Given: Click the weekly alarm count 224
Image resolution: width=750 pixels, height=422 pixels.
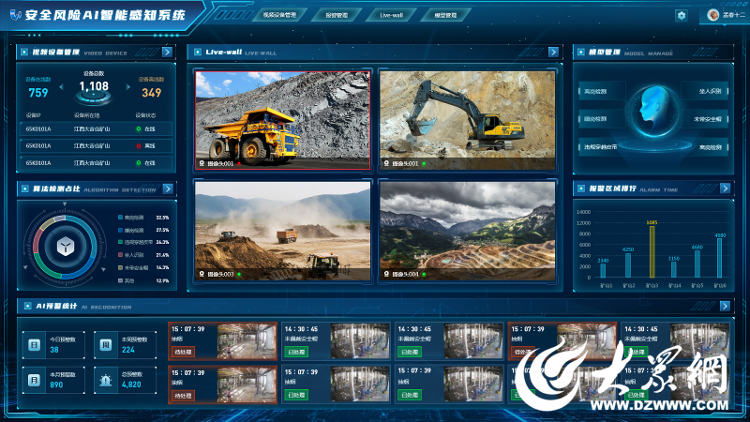Looking at the screenshot, I should [x=128, y=350].
